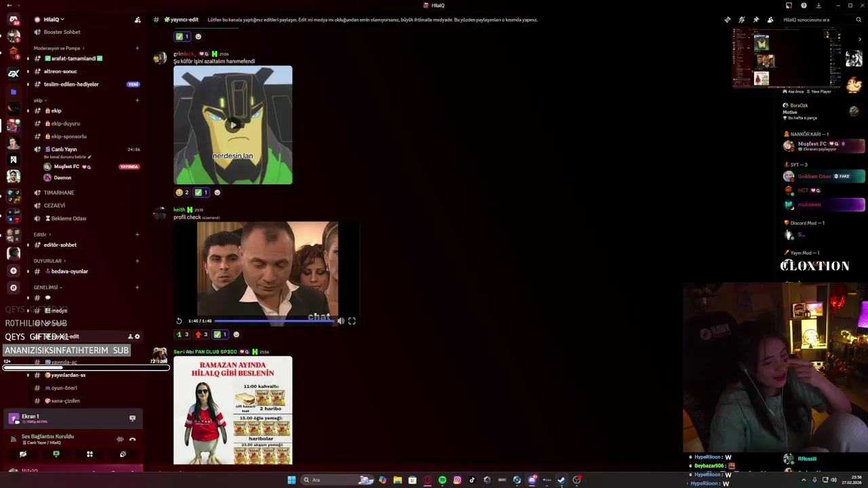Open the Ramazan ayında beslenin image
This screenshot has height=488, width=868.
point(233,411)
